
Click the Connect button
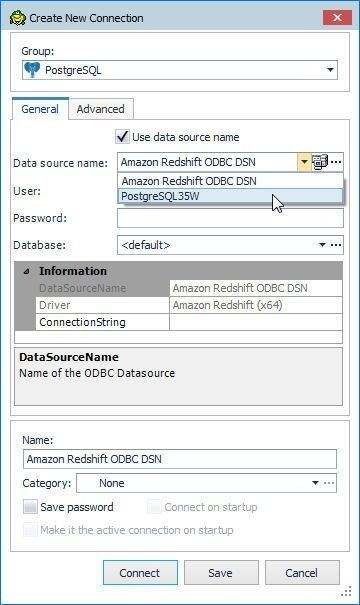[x=140, y=573]
